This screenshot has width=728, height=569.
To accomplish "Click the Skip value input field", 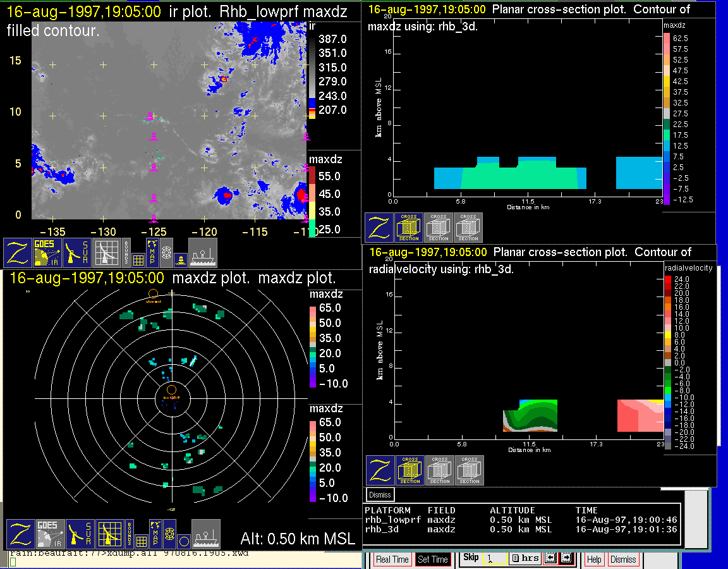I will click(494, 559).
